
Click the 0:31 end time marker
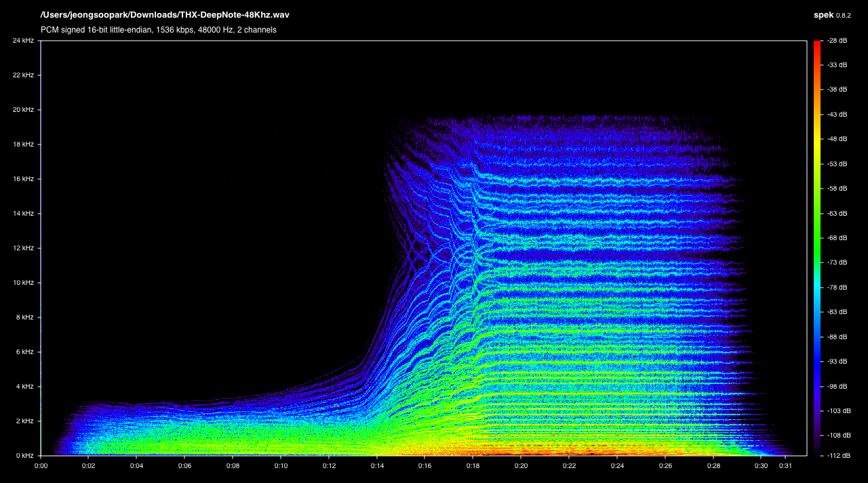pos(785,466)
